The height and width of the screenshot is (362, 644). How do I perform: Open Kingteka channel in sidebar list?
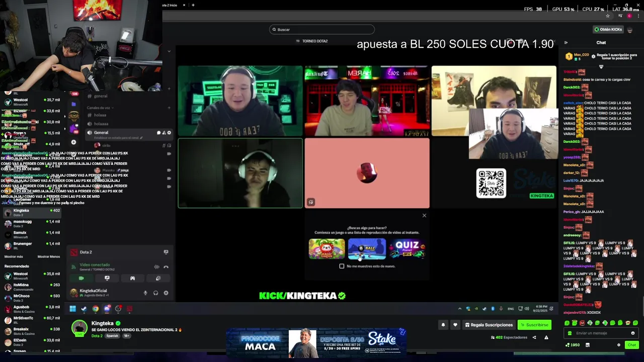pos(32,212)
